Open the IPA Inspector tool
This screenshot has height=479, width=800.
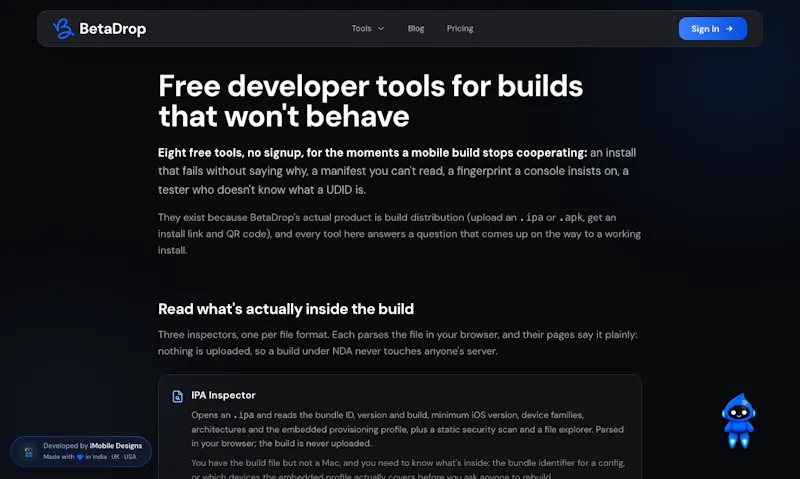click(223, 395)
